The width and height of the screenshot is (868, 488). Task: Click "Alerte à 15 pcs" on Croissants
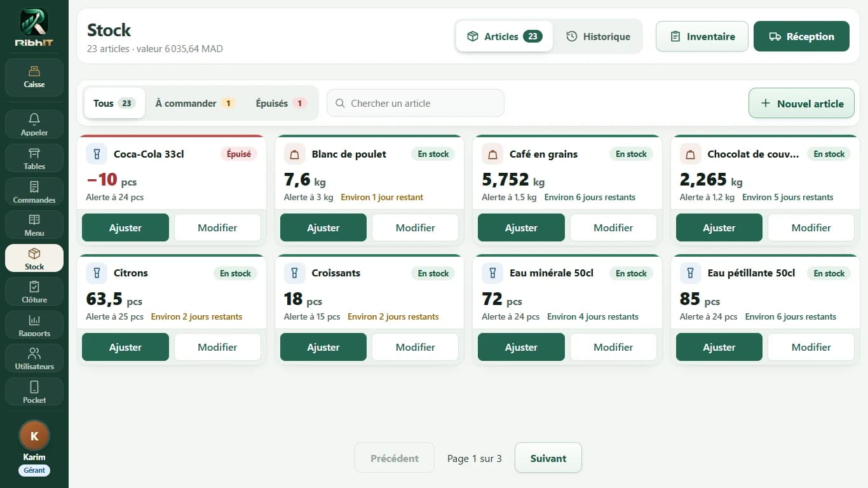[312, 316]
